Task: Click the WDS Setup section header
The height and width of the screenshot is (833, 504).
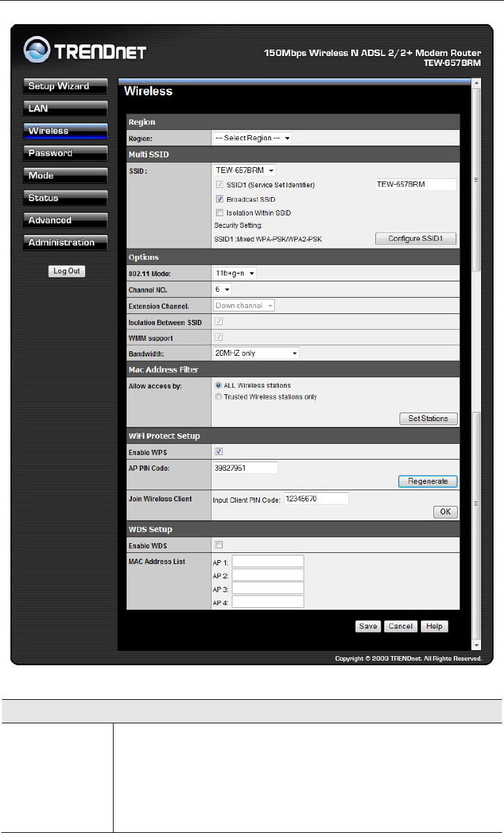Action: click(x=294, y=529)
